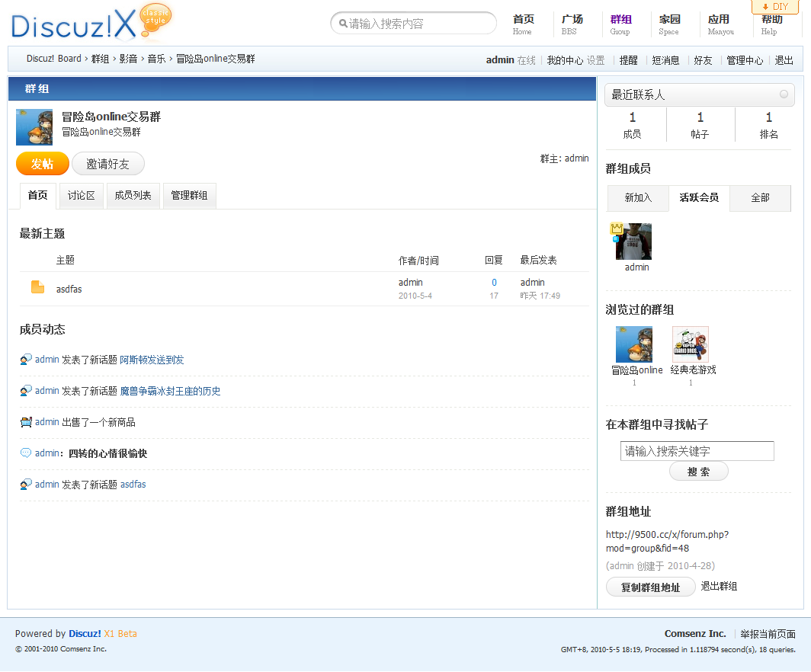The height and width of the screenshot is (672, 811).
Task: Show 新加入 members tab
Action: 638,198
